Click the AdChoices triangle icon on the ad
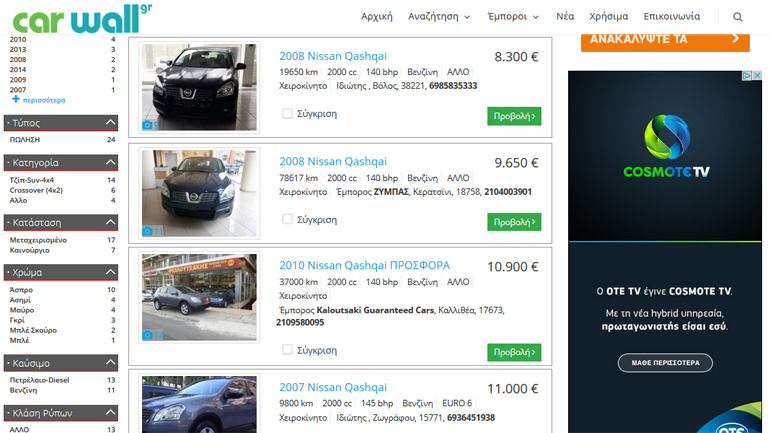This screenshot has width=770, height=433. pos(746,76)
